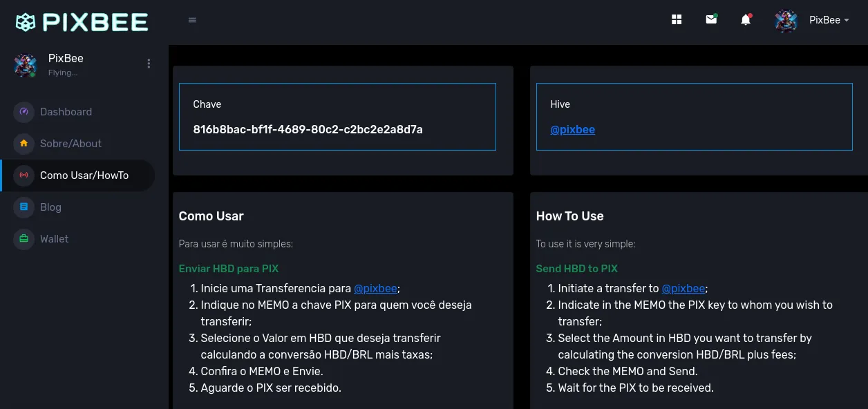Click 'Check the MEMO and Send.' step
This screenshot has width=868, height=409.
point(628,371)
